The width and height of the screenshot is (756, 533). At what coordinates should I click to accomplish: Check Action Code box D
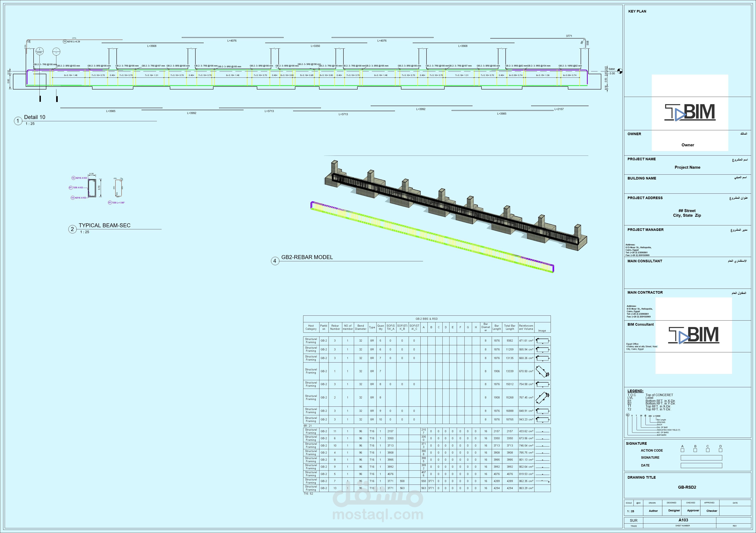[x=720, y=450]
